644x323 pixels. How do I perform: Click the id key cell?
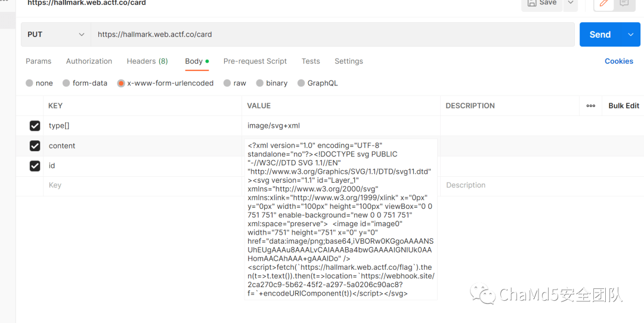[x=143, y=166]
